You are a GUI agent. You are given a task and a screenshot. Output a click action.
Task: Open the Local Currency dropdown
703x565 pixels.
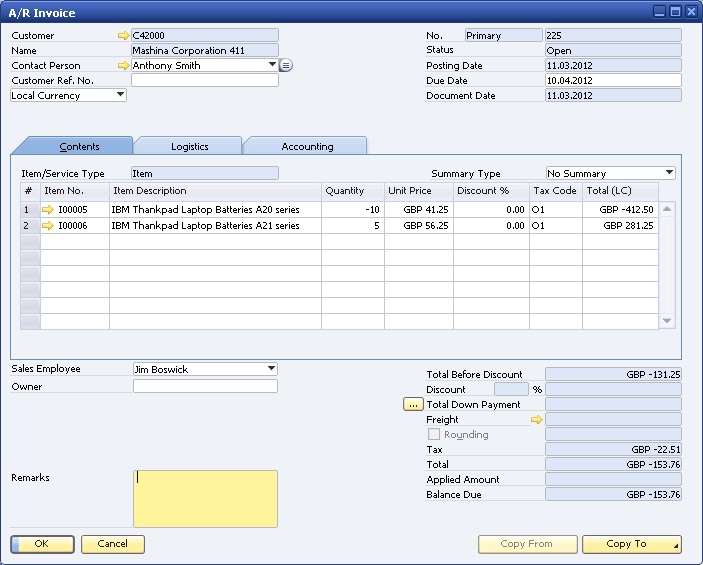point(120,95)
